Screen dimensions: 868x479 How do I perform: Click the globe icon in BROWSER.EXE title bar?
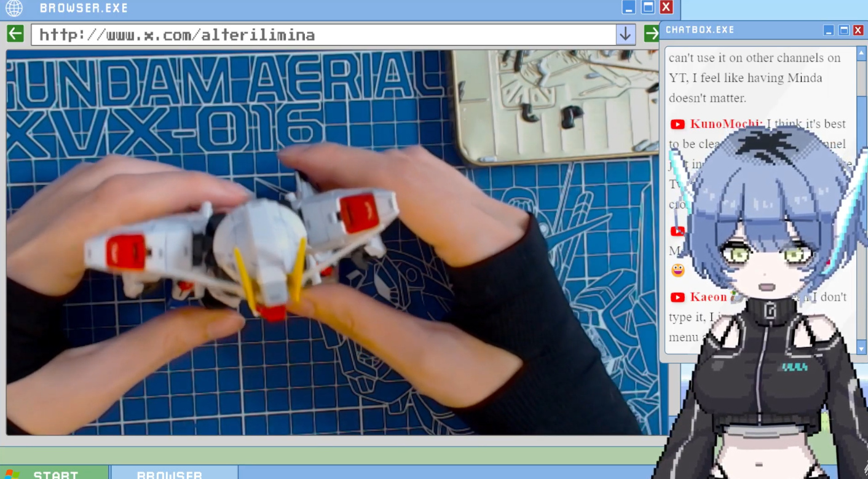coord(14,8)
